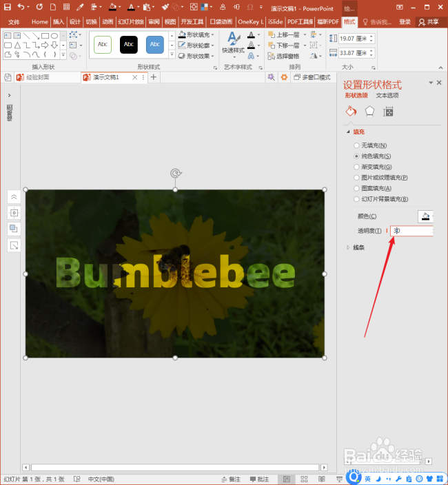This screenshot has height=485, width=448.
Task: Click the 登录 (Sign in) button
Action: [x=405, y=21]
